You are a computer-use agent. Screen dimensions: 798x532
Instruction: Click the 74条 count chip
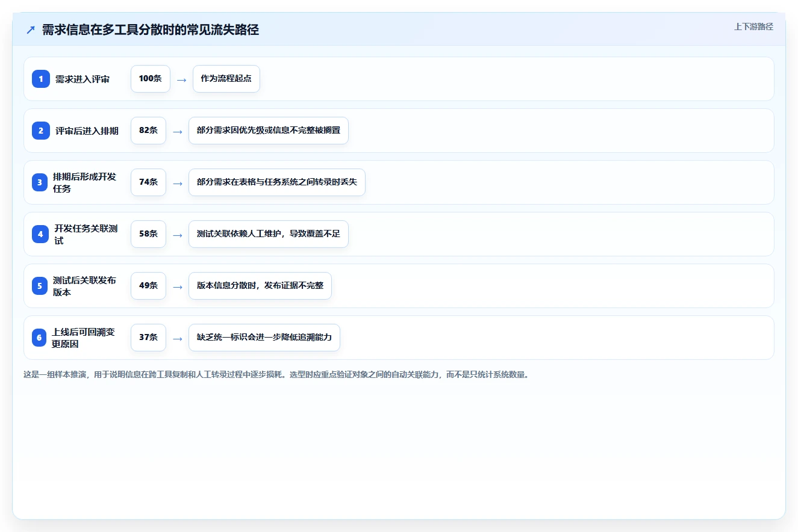(x=148, y=182)
